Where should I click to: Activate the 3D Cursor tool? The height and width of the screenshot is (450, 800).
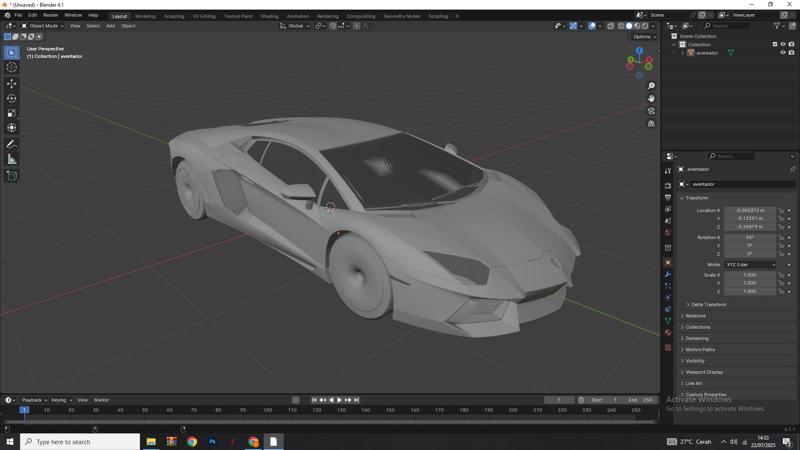(12, 67)
